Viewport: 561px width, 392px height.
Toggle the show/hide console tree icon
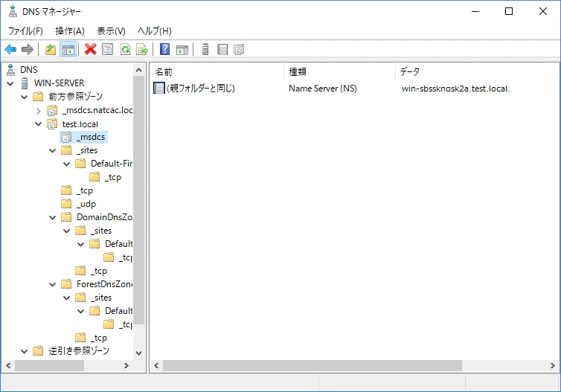pos(68,49)
